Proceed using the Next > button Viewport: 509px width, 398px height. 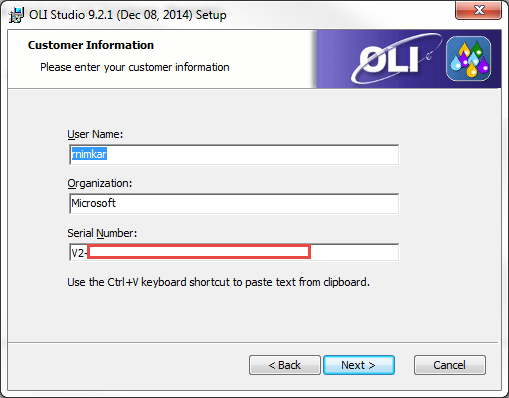pos(359,365)
